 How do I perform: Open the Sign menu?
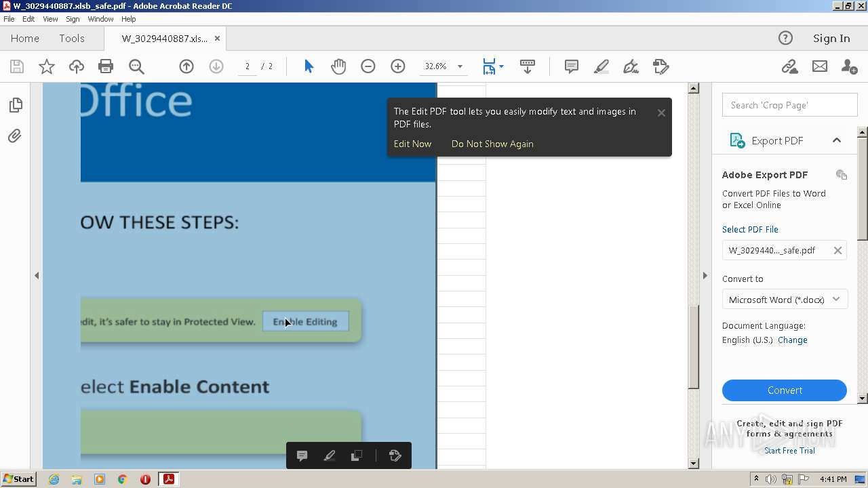73,19
